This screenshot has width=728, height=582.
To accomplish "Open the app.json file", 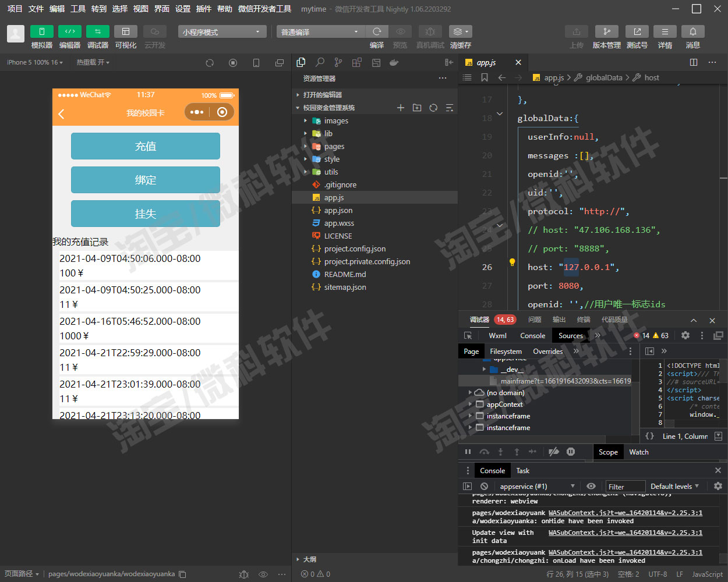I will click(375, 210).
